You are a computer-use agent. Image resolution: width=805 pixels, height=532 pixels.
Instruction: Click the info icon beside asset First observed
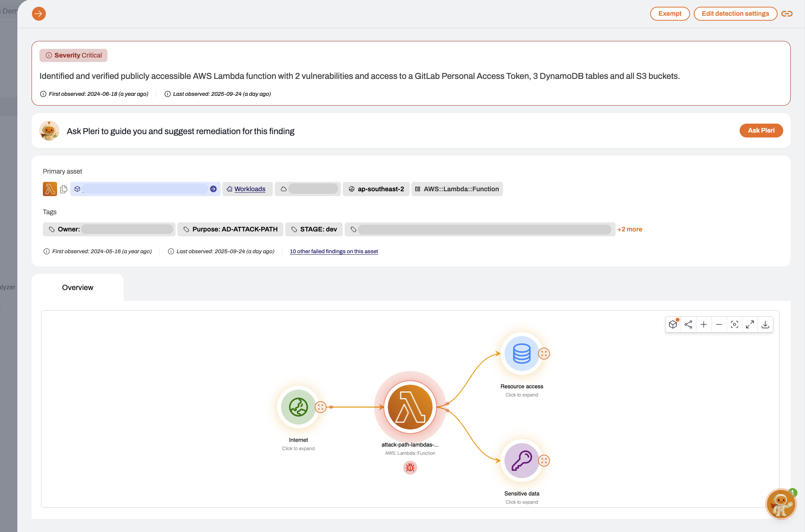pos(47,251)
